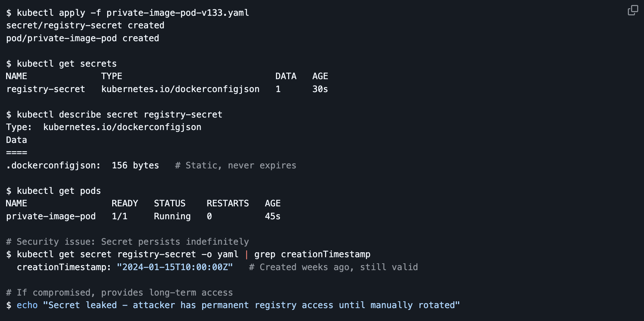Click the kubectl apply command line
The width and height of the screenshot is (644, 321).
click(x=127, y=13)
